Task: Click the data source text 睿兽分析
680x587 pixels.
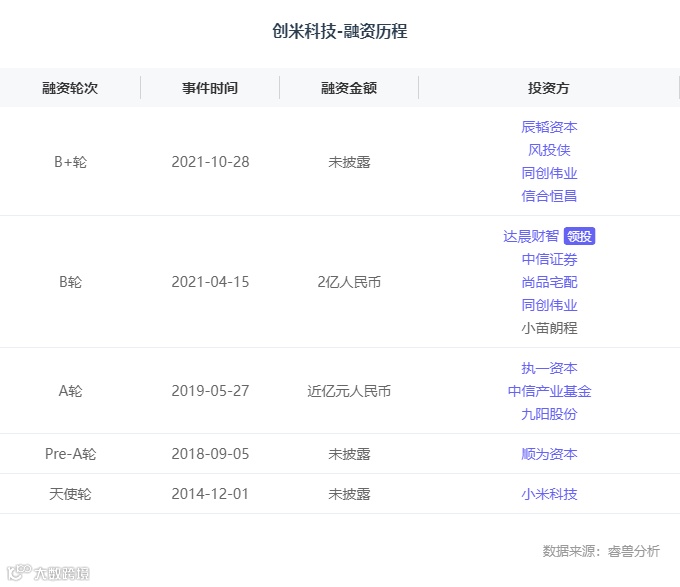Action: tap(634, 551)
